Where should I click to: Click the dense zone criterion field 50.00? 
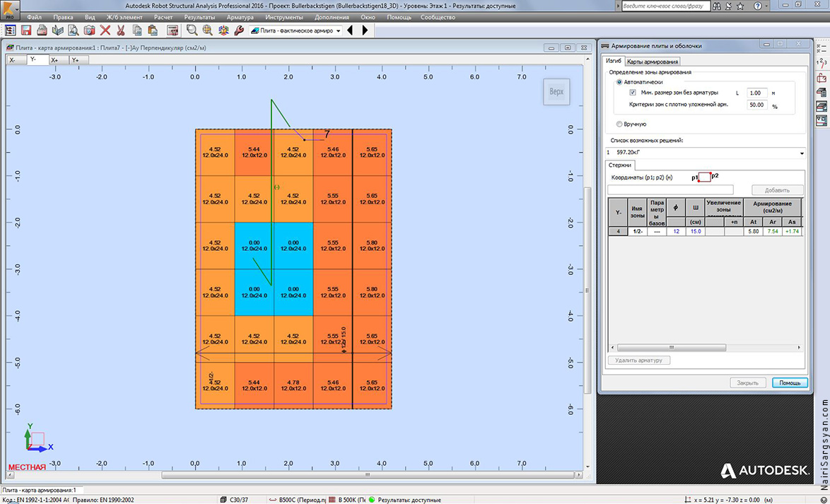click(757, 105)
